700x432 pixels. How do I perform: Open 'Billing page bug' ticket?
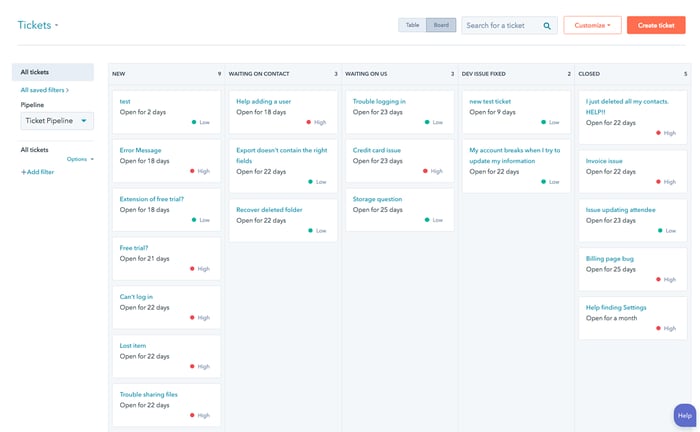610,259
